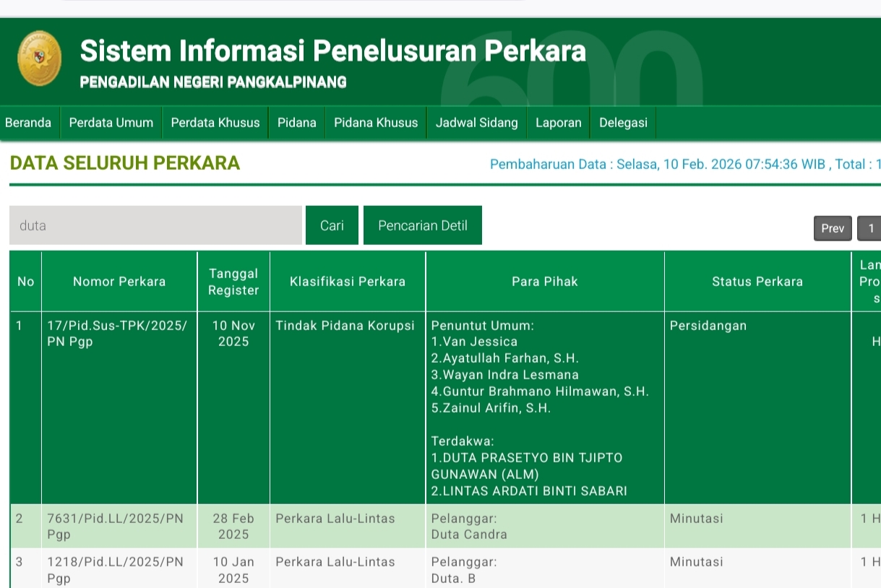View the Jadwal Sidang page
Screen dimensions: 881x588
click(476, 123)
